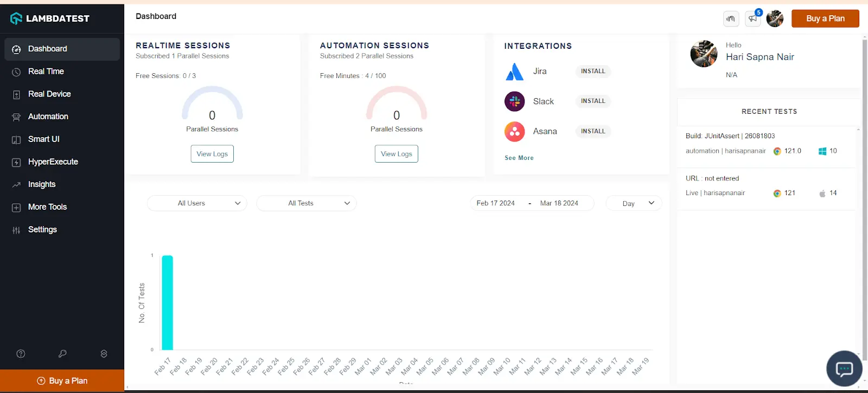Click the Real Device sidebar icon
The image size is (868, 393).
(x=16, y=95)
